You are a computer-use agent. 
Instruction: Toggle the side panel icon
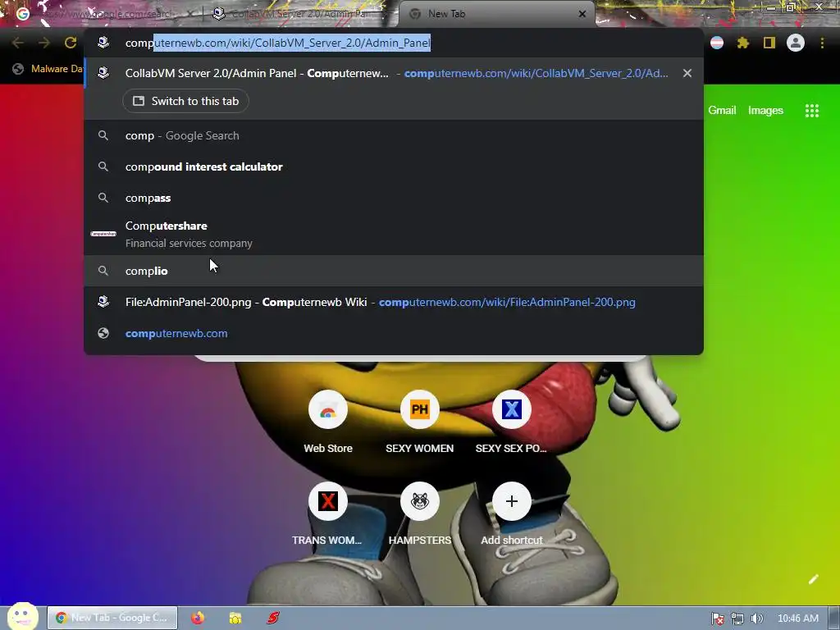pyautogui.click(x=769, y=43)
